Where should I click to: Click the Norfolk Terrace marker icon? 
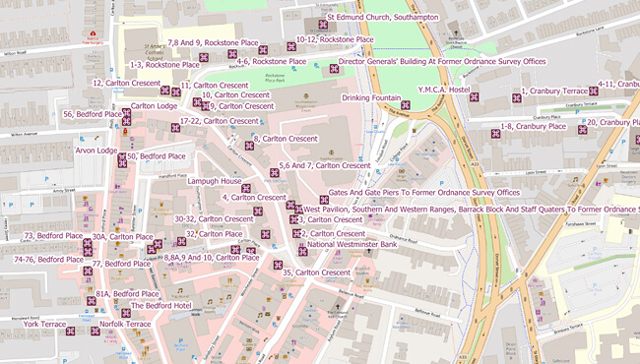click(96, 331)
